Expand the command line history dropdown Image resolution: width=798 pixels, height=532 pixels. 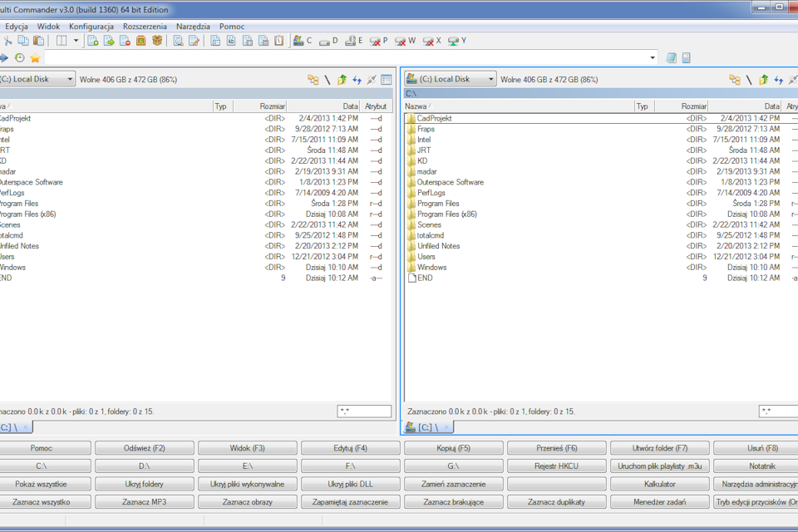[651, 58]
